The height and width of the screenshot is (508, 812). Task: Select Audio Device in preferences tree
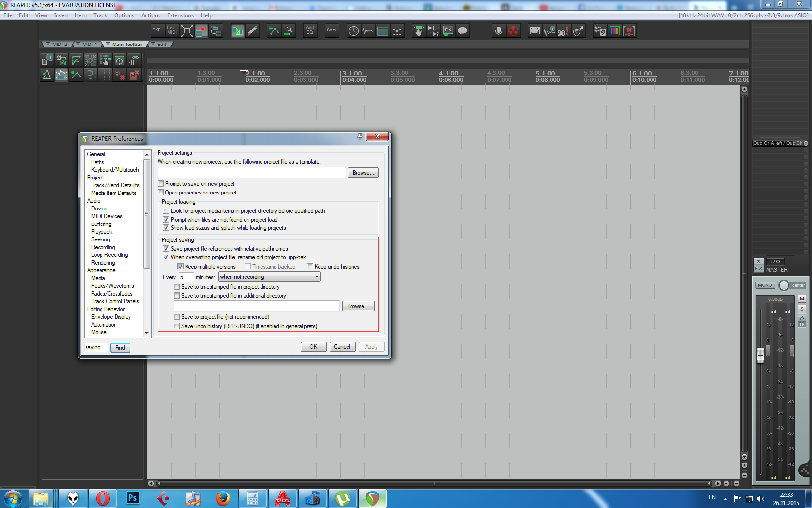pos(100,209)
